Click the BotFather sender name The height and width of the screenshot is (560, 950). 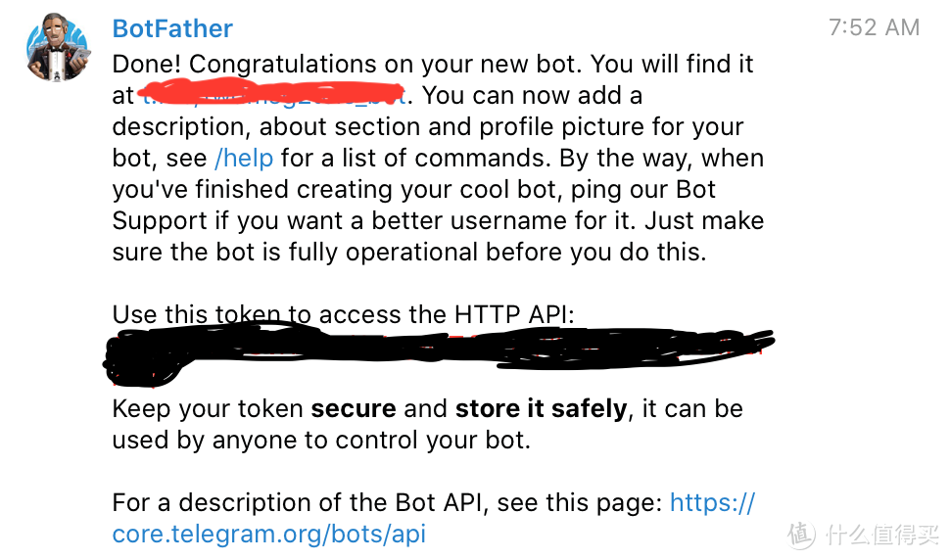click(x=172, y=28)
